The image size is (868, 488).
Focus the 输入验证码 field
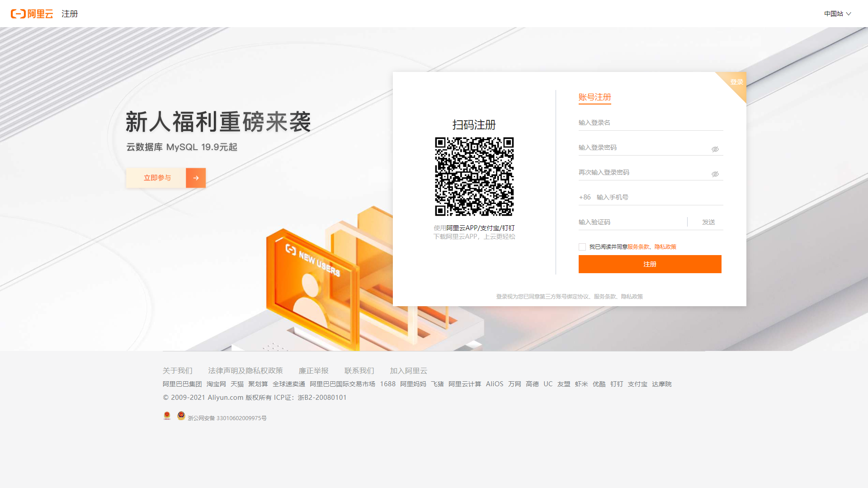coord(632,222)
